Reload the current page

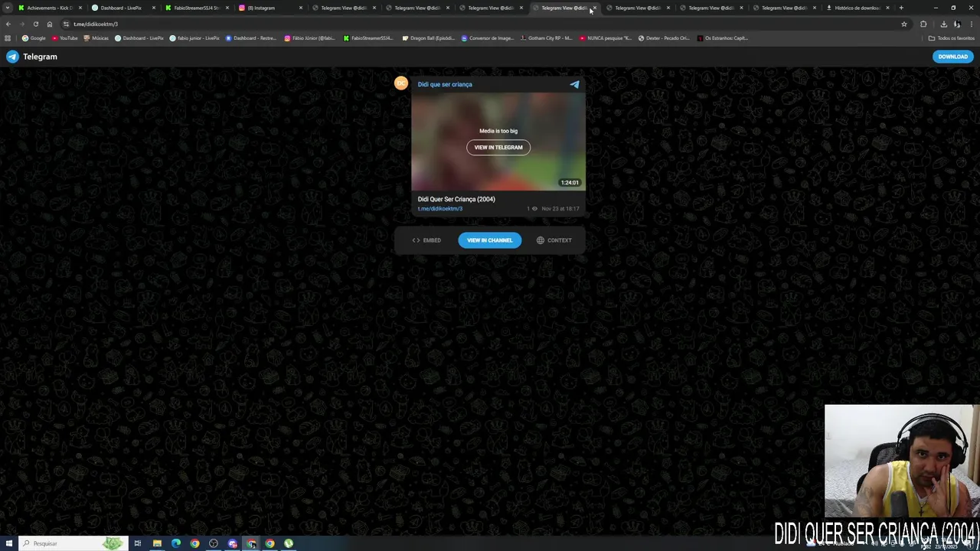click(x=35, y=24)
